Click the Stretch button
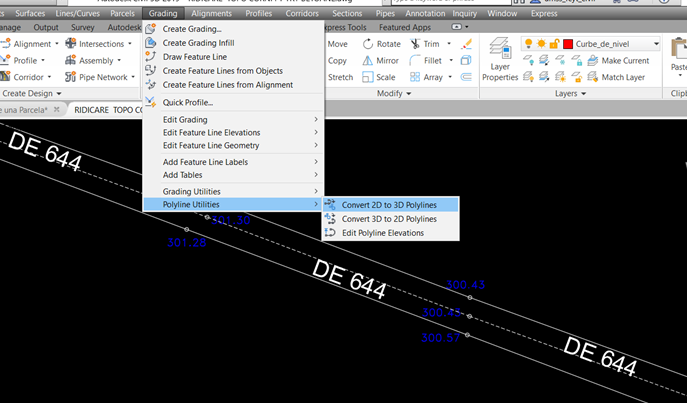This screenshot has width=687, height=403. point(340,77)
